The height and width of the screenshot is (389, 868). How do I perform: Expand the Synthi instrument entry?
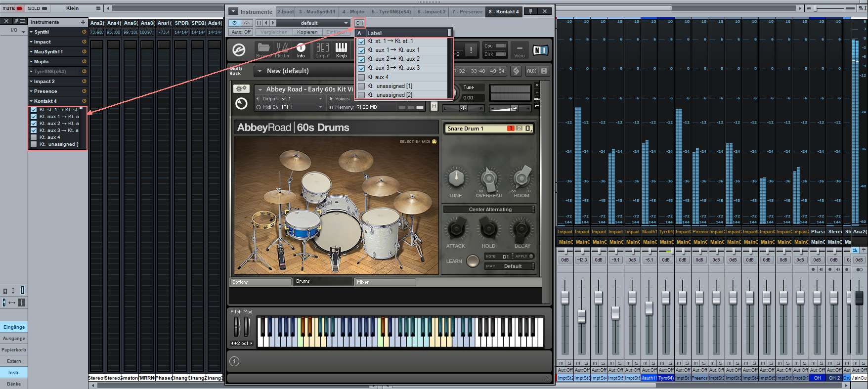(31, 32)
